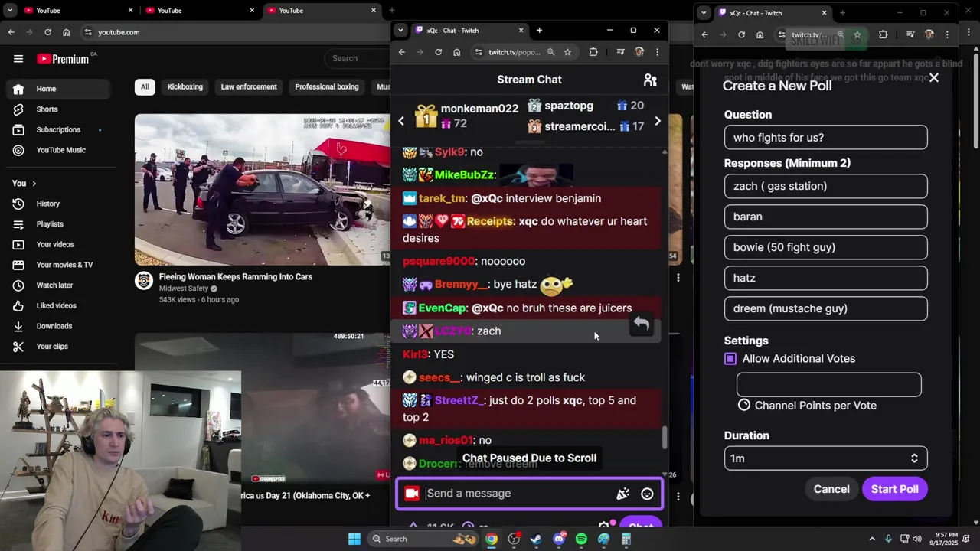
Task: Bookmark page star in middle Twitch window
Action: (567, 52)
